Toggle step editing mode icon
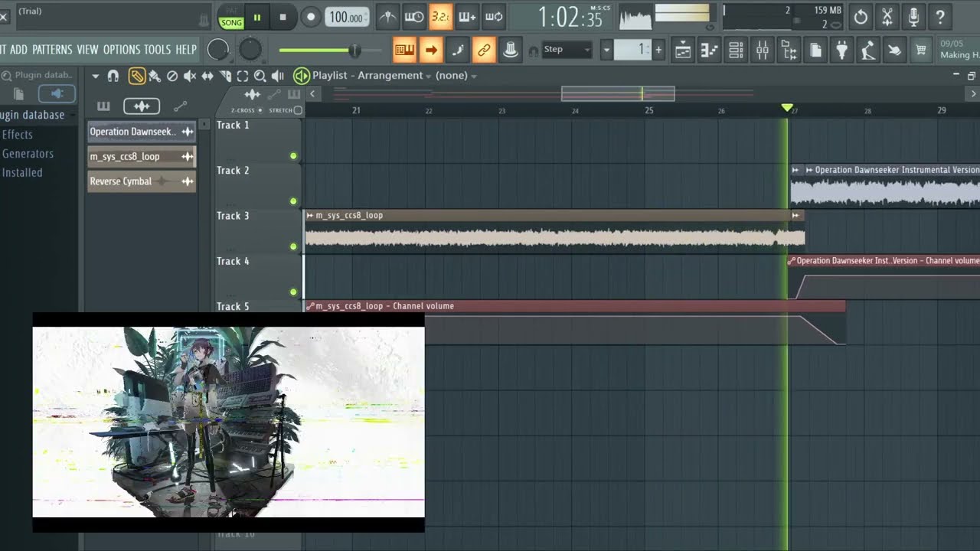Viewport: 980px width, 551px height. (x=457, y=51)
